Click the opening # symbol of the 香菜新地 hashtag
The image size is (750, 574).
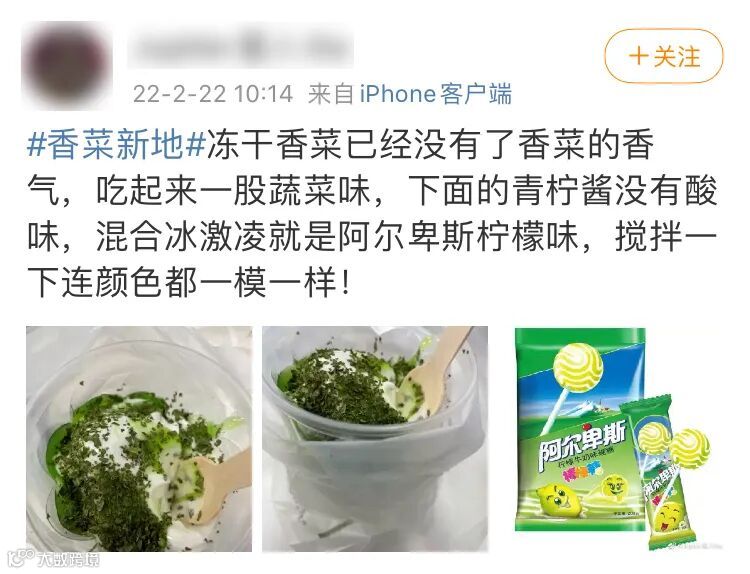[36, 145]
